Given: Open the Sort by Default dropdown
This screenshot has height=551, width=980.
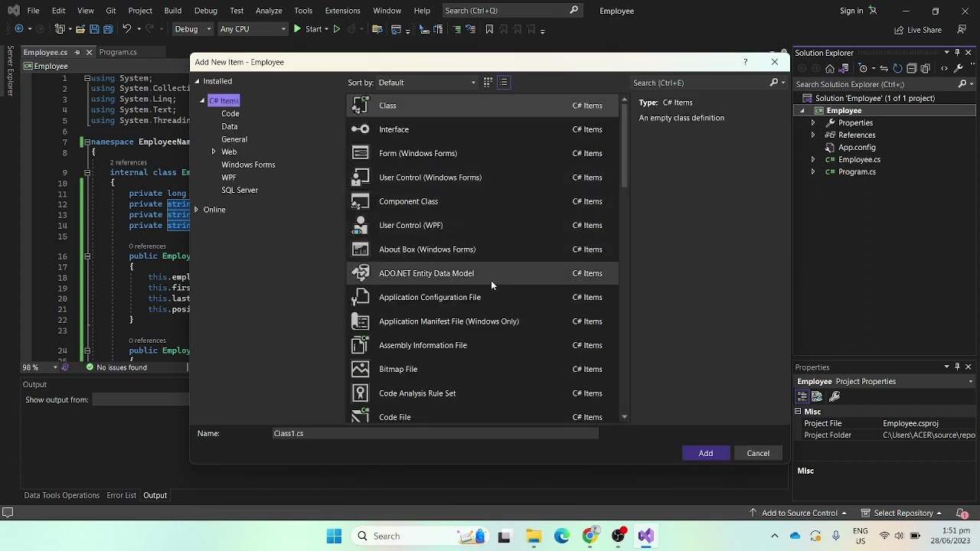Looking at the screenshot, I should [x=426, y=83].
